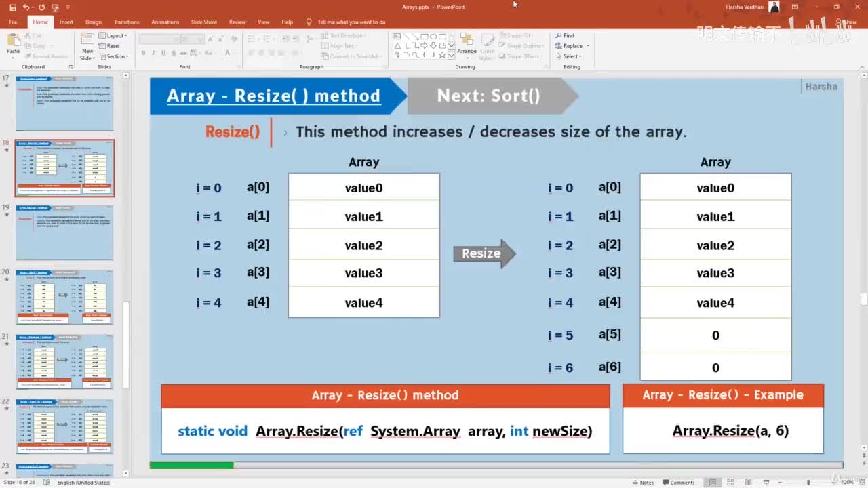Select slide 17 thumbnail
Image resolution: width=868 pixels, height=488 pixels.
[x=64, y=104]
